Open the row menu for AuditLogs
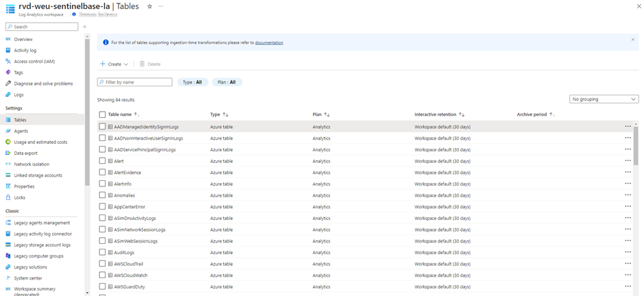The height and width of the screenshot is (296, 644). point(628,252)
